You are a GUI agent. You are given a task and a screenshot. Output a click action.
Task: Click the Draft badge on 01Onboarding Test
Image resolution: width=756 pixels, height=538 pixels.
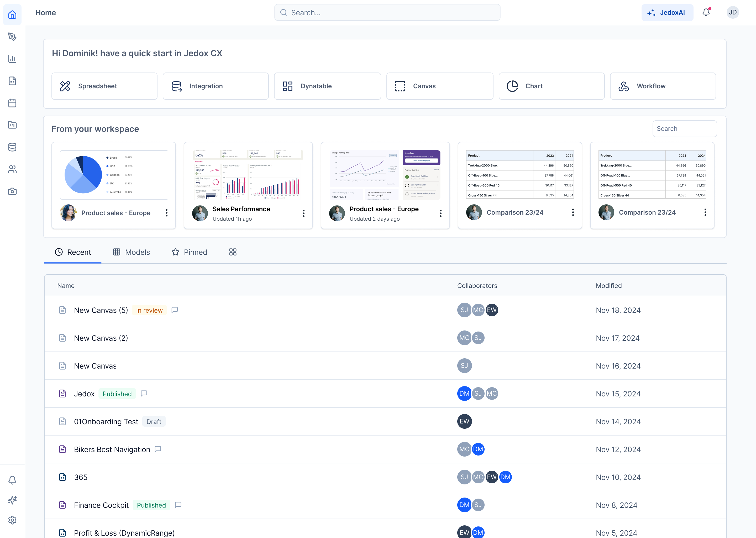pyautogui.click(x=154, y=421)
